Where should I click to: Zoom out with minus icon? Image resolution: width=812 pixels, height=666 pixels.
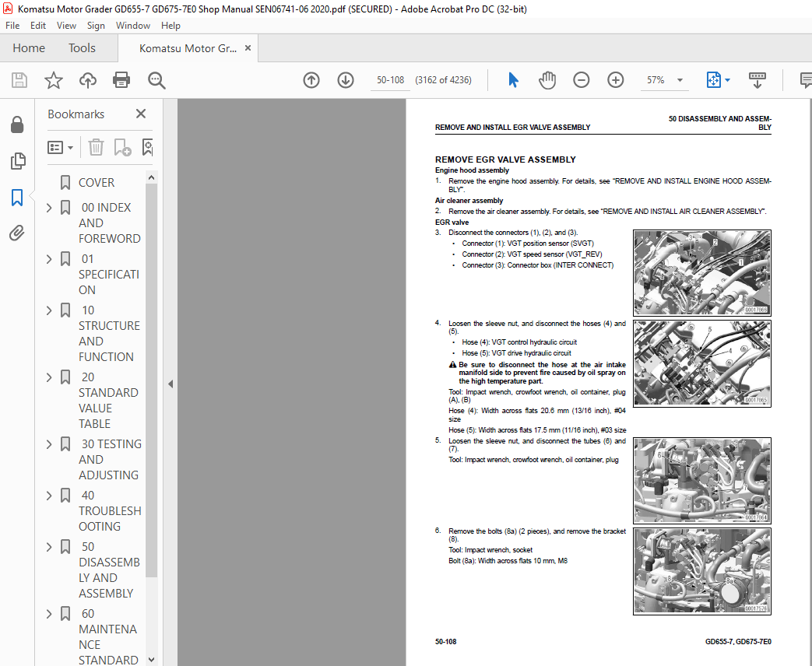pos(581,80)
